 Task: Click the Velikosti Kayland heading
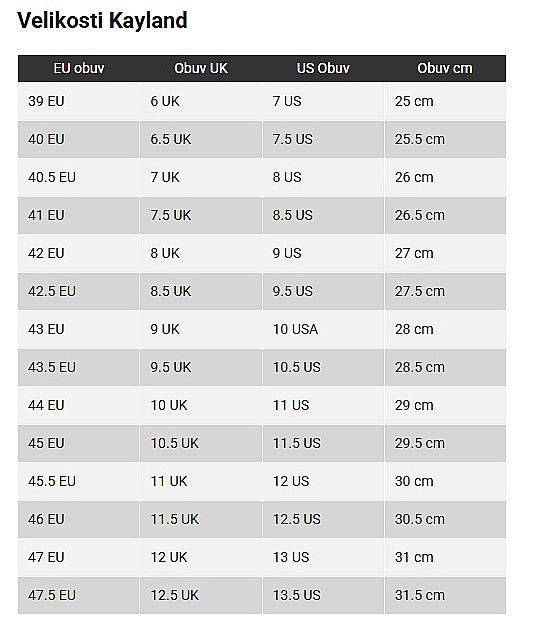point(102,20)
